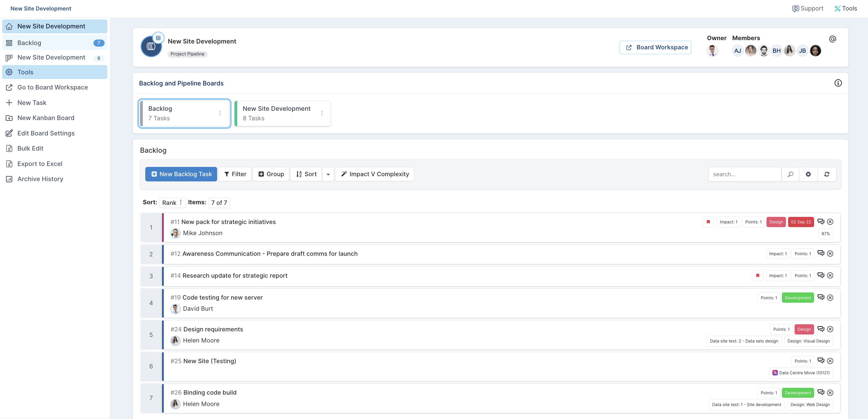Click the Design: Visual Design tag
The width and height of the screenshot is (868, 419).
click(x=808, y=341)
